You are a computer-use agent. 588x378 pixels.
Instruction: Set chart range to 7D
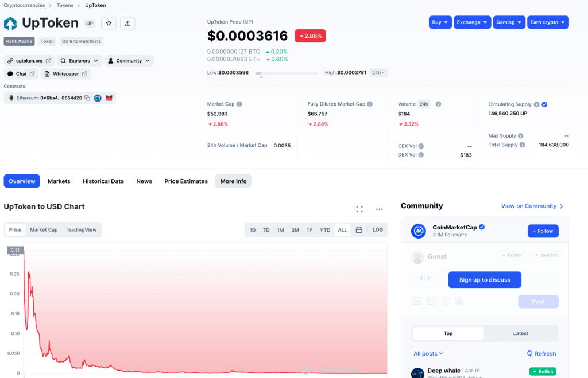pyautogui.click(x=266, y=230)
